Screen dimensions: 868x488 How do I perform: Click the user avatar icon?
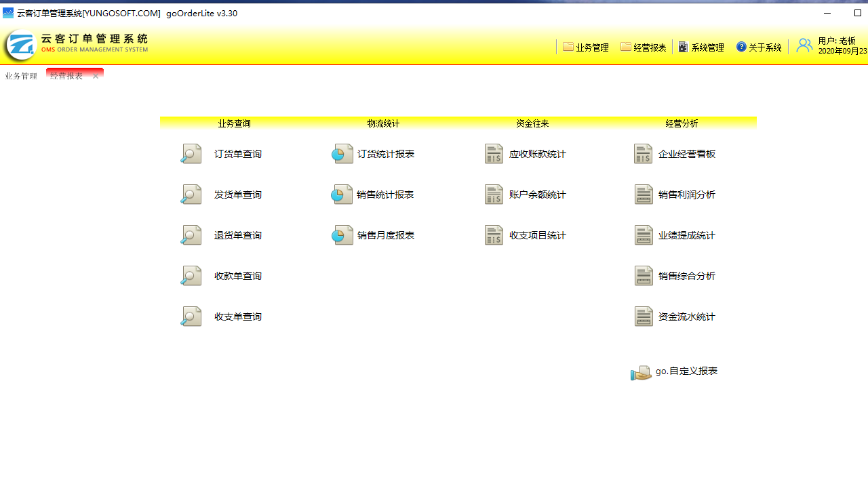click(804, 45)
